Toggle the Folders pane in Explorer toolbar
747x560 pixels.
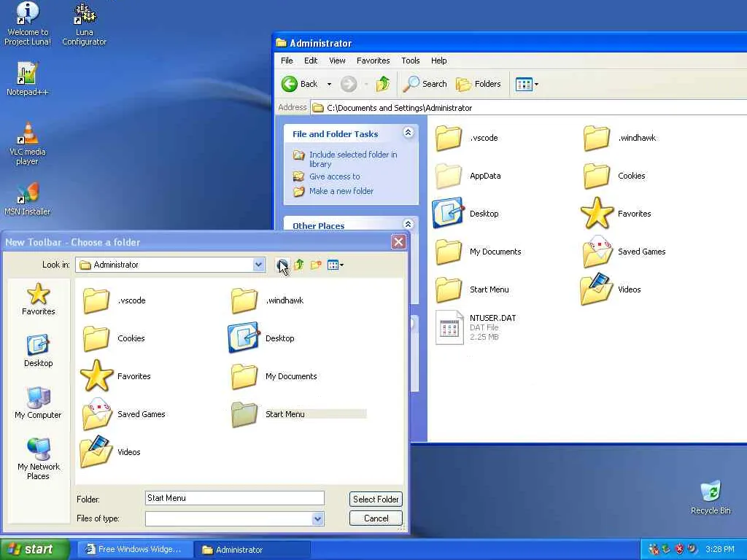tap(479, 85)
